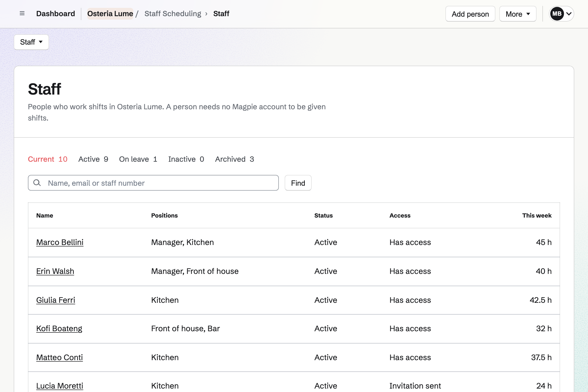Expand the account menu chevron
Screen dimensions: 588x392
569,14
